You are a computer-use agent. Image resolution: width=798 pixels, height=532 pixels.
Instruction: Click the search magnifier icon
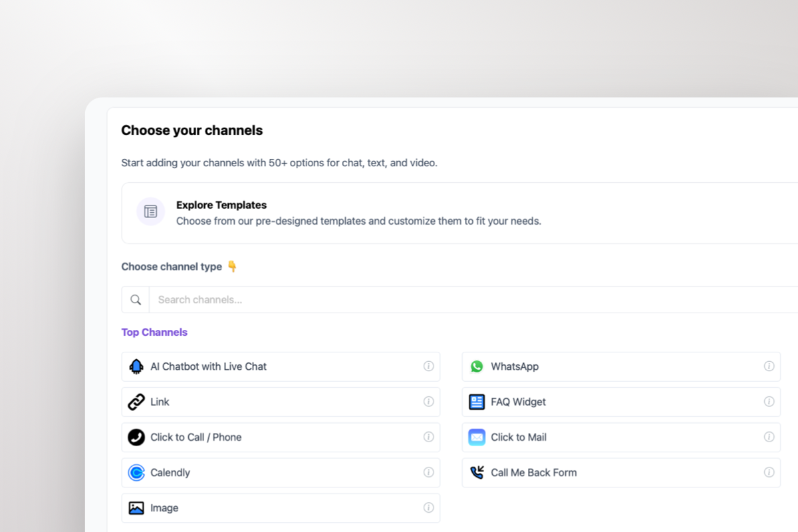point(136,300)
